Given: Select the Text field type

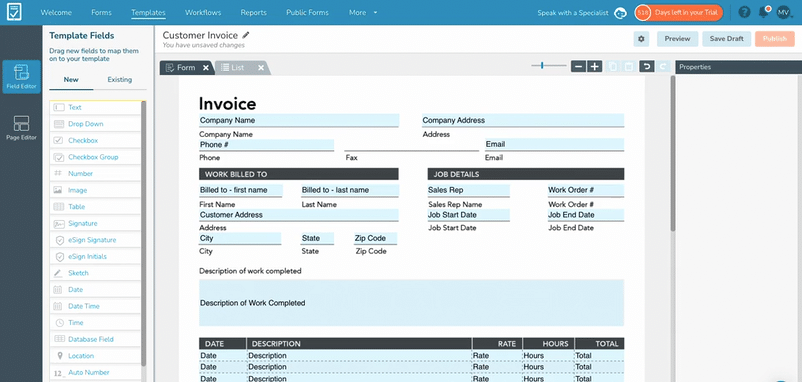Looking at the screenshot, I should (x=95, y=107).
